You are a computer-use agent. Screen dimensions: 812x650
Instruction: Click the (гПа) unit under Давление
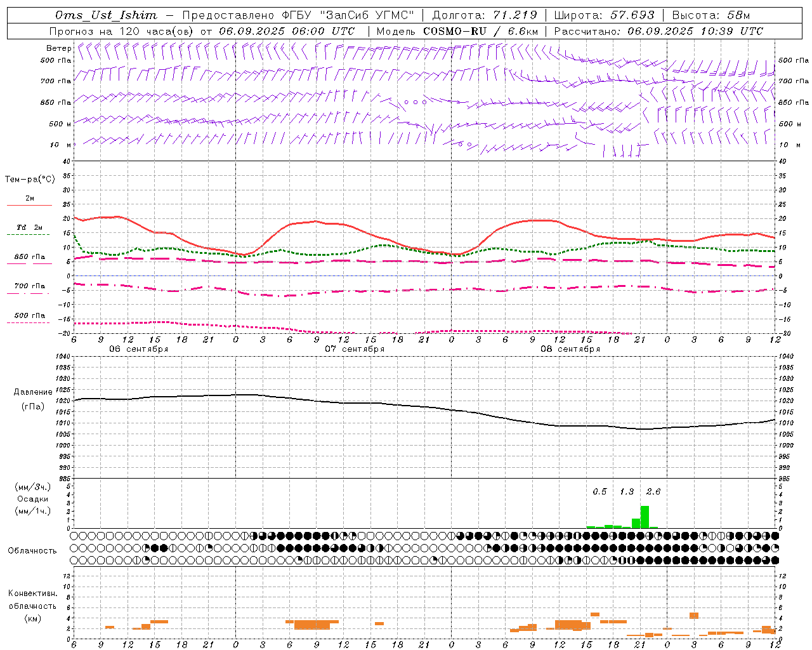(x=33, y=407)
